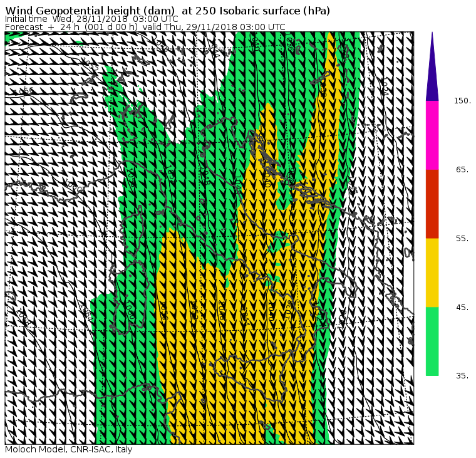Click the yellow legend color band
Viewport: 476px width, 458px height.
[x=432, y=273]
